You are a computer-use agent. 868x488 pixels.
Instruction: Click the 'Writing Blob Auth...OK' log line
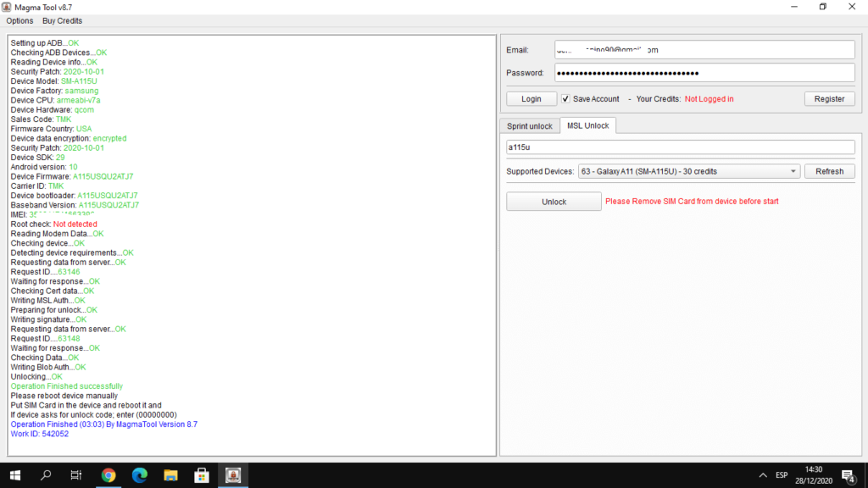click(x=48, y=368)
